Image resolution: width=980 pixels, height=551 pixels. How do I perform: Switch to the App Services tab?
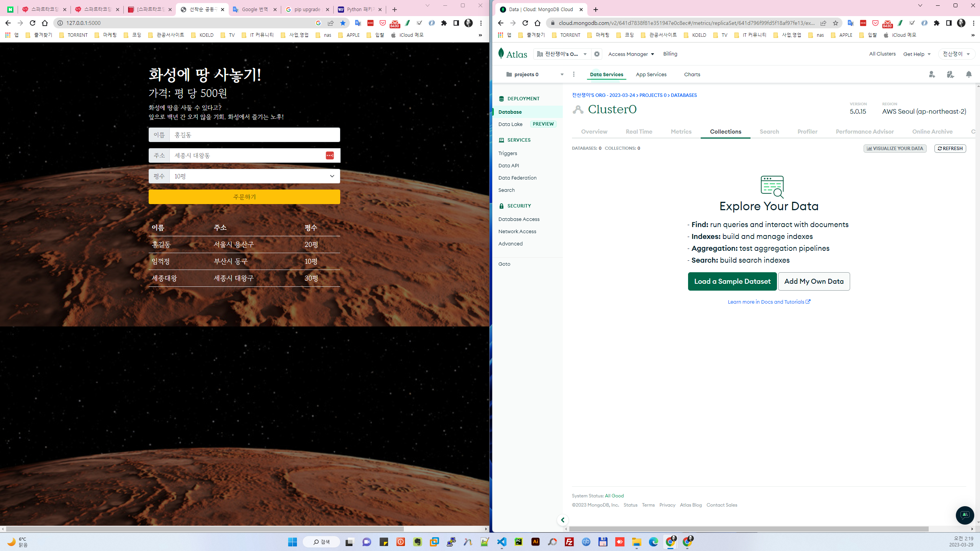[651, 74]
